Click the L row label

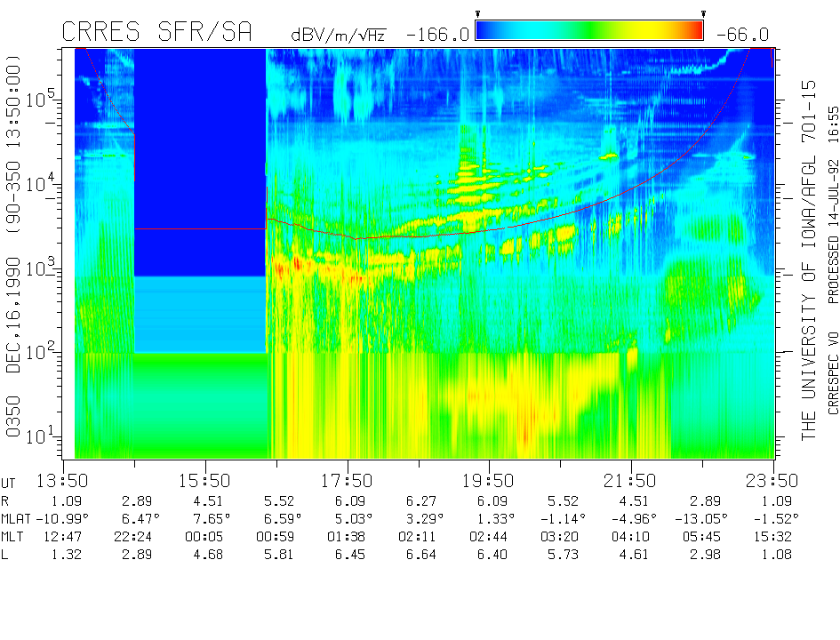coord(4,555)
